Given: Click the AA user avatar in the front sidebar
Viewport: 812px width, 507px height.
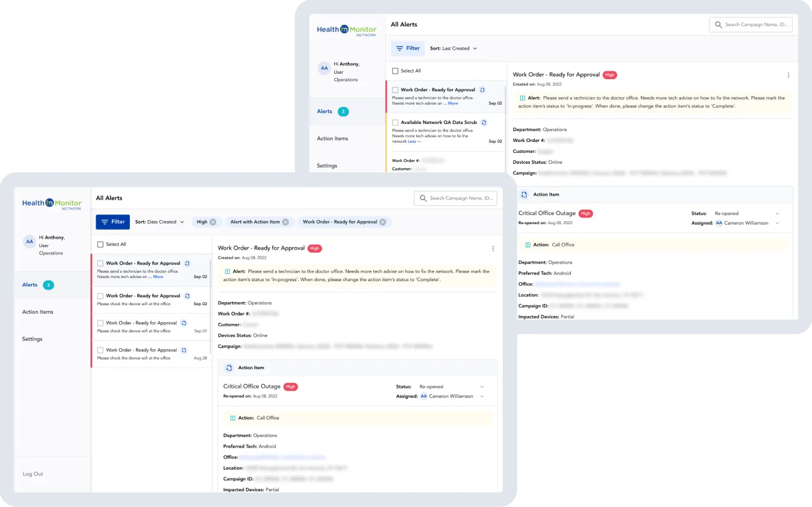Looking at the screenshot, I should coord(30,242).
